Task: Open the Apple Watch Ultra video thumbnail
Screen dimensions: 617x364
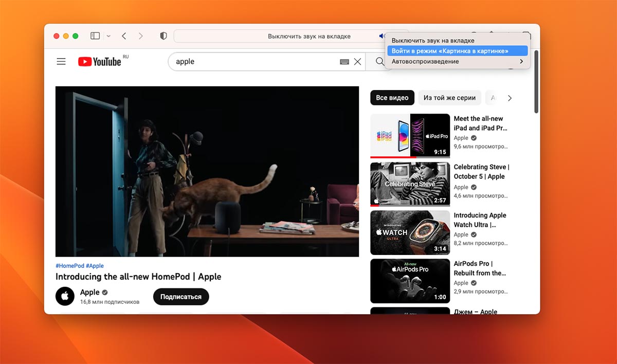Action: click(410, 232)
